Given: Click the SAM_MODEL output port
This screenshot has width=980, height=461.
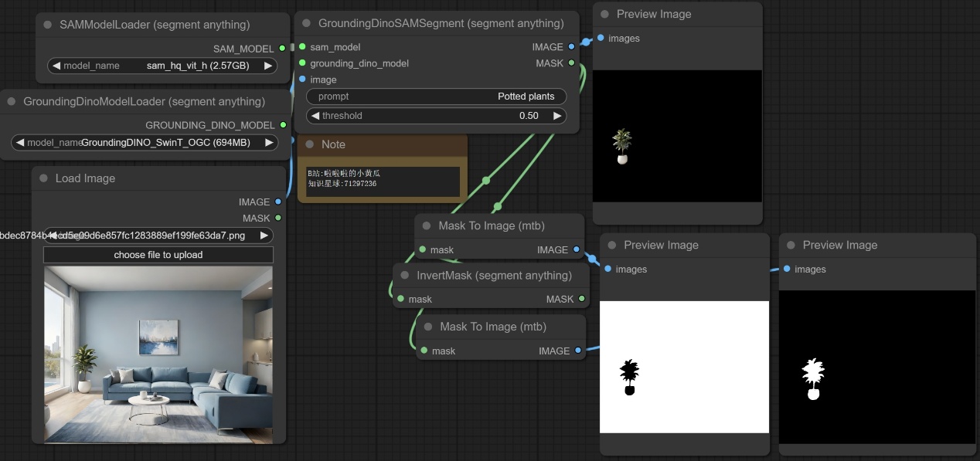Looking at the screenshot, I should 282,48.
